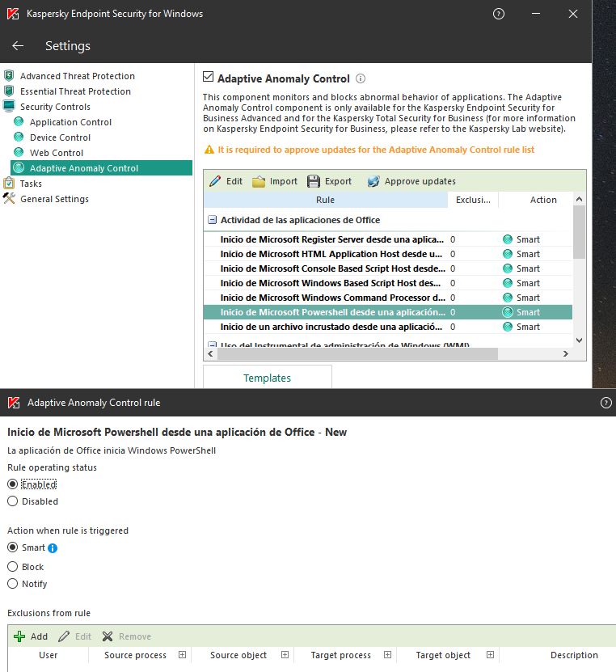Click scroll left arrow of rule list

(x=210, y=353)
